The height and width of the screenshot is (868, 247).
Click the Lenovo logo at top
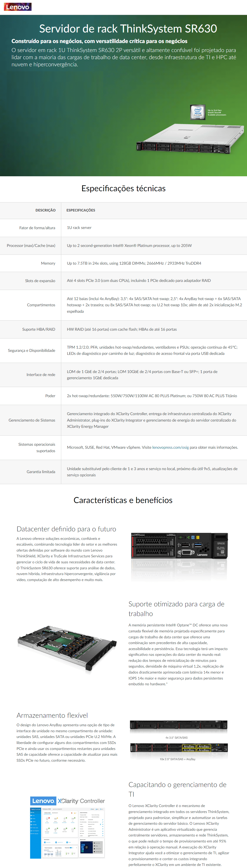click(17, 7)
